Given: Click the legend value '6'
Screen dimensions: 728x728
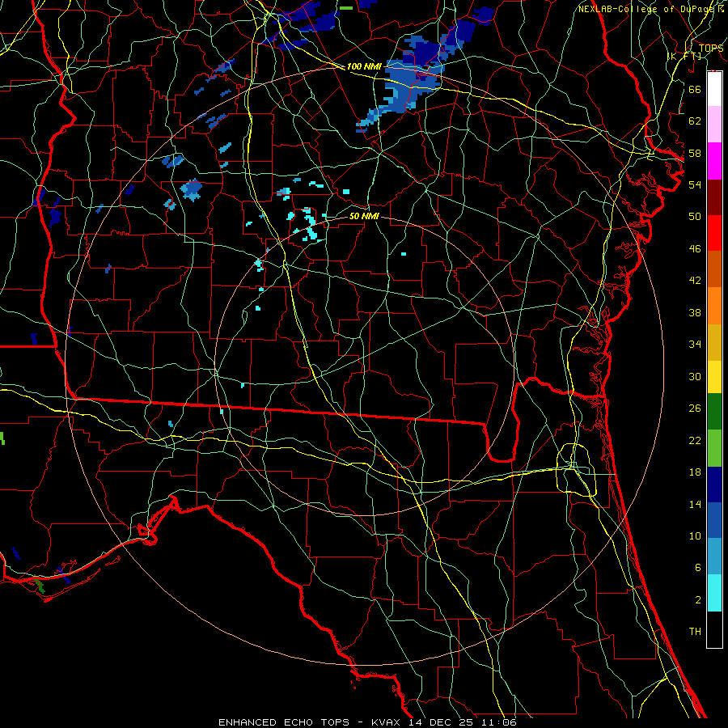Looking at the screenshot, I should click(697, 568).
